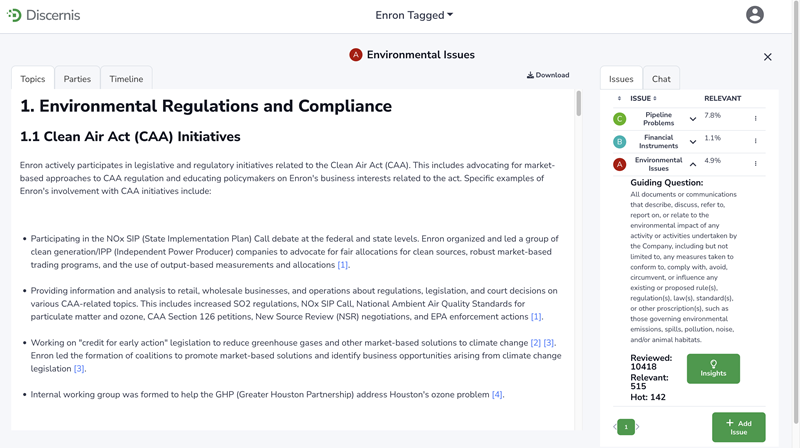Collapse the Environmental Issues details
800x448 pixels.
pos(693,164)
